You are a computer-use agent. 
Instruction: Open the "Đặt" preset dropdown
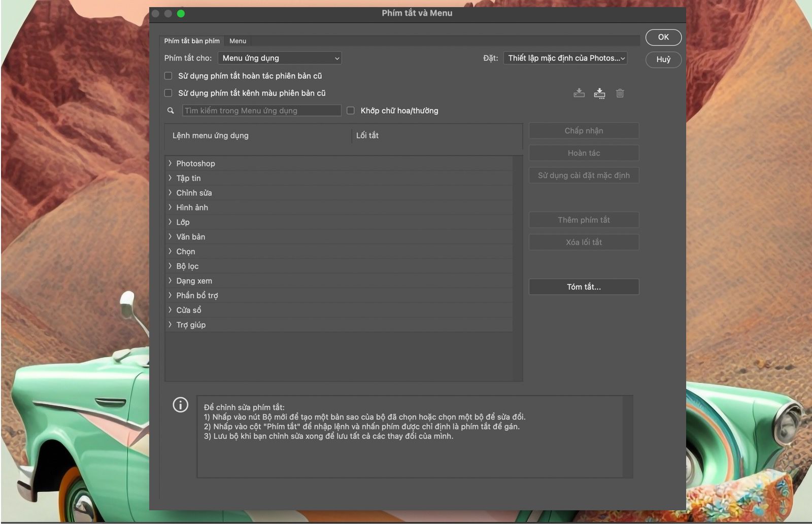[x=565, y=58]
